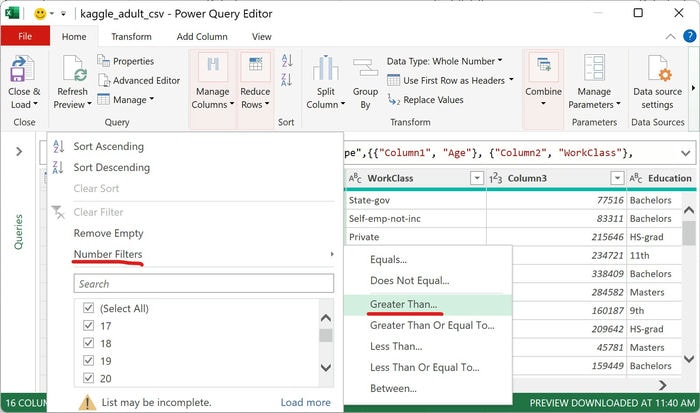
Task: Click the Manage Parameters icon
Action: point(594,68)
